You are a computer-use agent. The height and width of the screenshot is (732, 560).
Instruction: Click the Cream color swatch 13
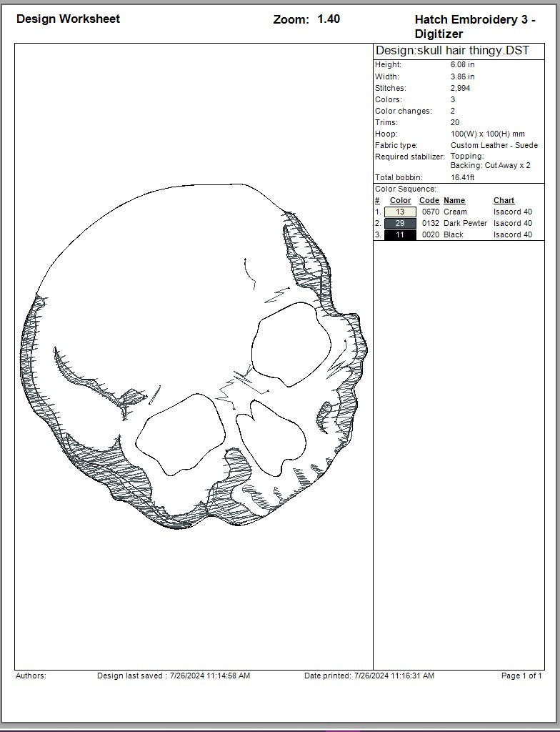(400, 212)
